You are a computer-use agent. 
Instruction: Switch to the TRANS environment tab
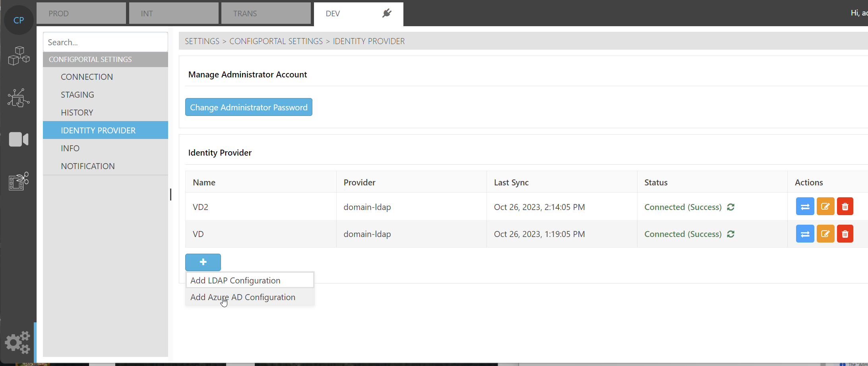point(266,13)
